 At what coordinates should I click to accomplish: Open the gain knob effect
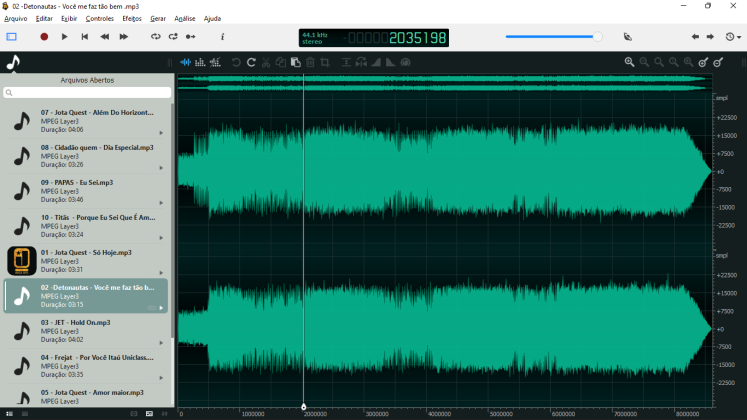tap(405, 62)
